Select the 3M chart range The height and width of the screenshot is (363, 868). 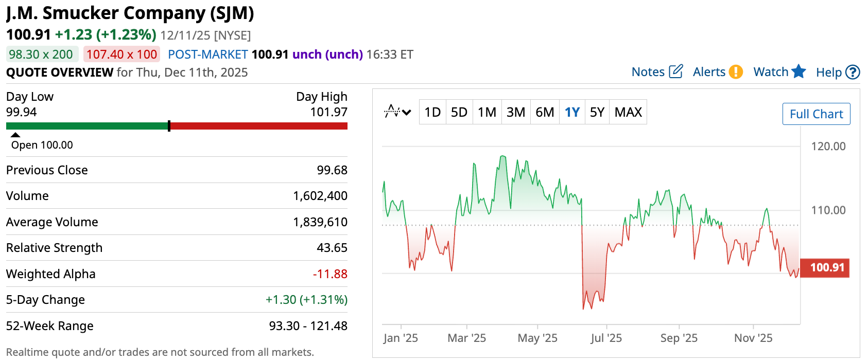(x=515, y=112)
